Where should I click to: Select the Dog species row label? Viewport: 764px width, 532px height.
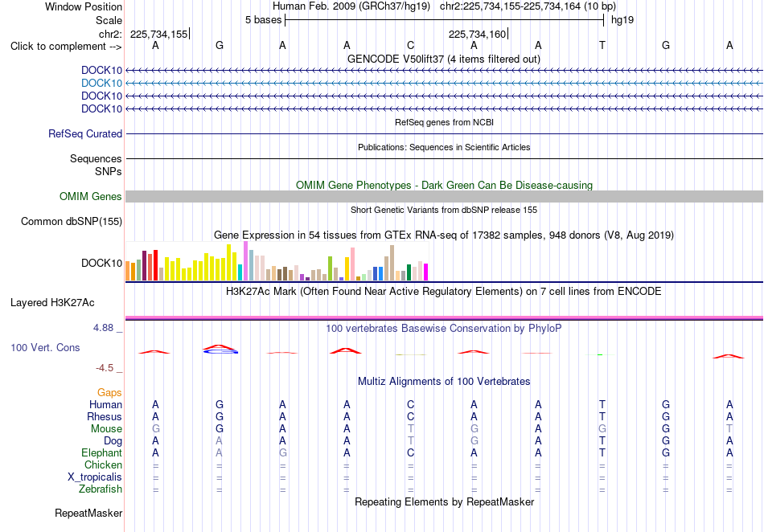[113, 441]
